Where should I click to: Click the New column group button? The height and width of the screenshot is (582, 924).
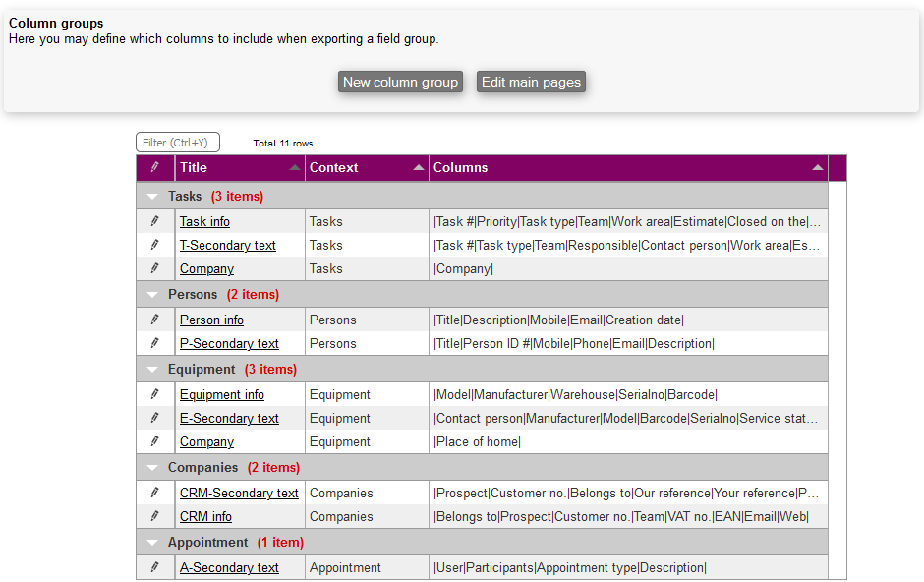click(400, 83)
